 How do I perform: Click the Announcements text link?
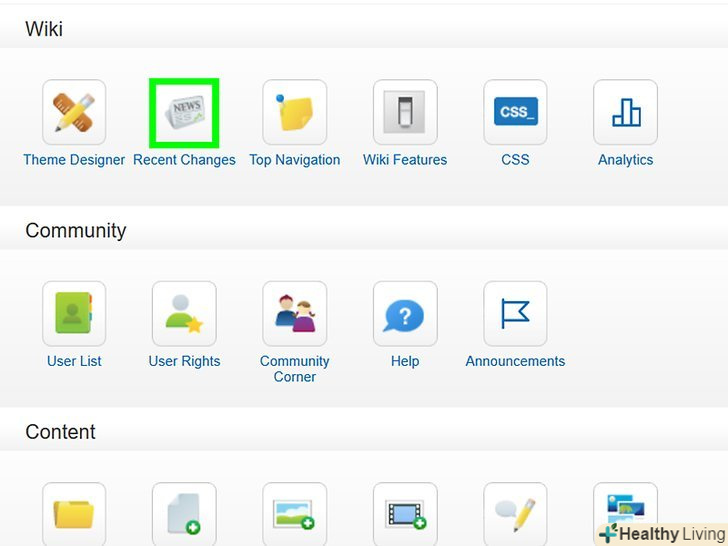(x=515, y=361)
